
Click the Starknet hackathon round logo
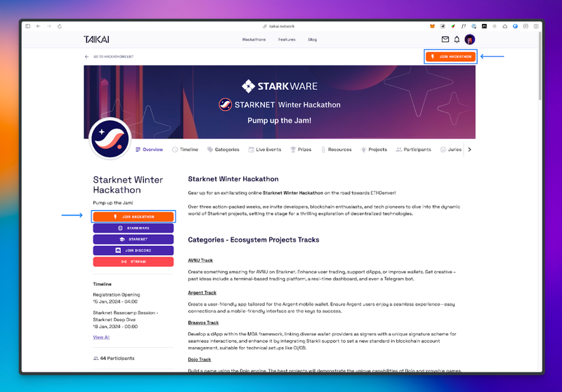[x=110, y=139]
